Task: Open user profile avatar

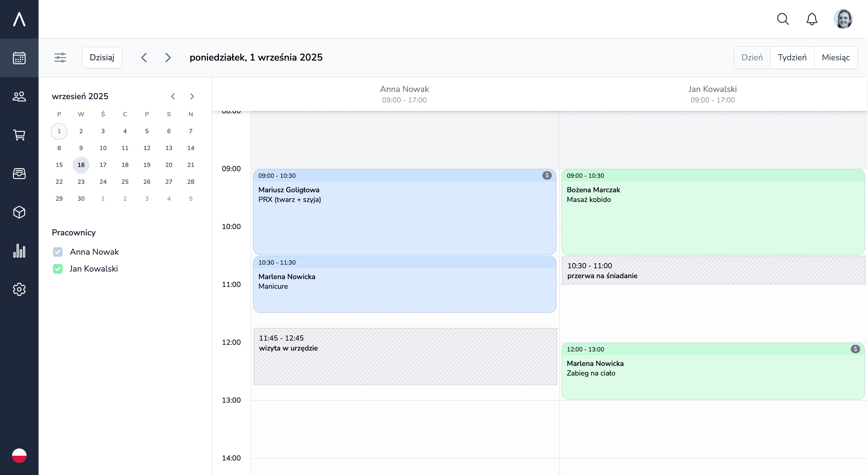Action: click(843, 19)
